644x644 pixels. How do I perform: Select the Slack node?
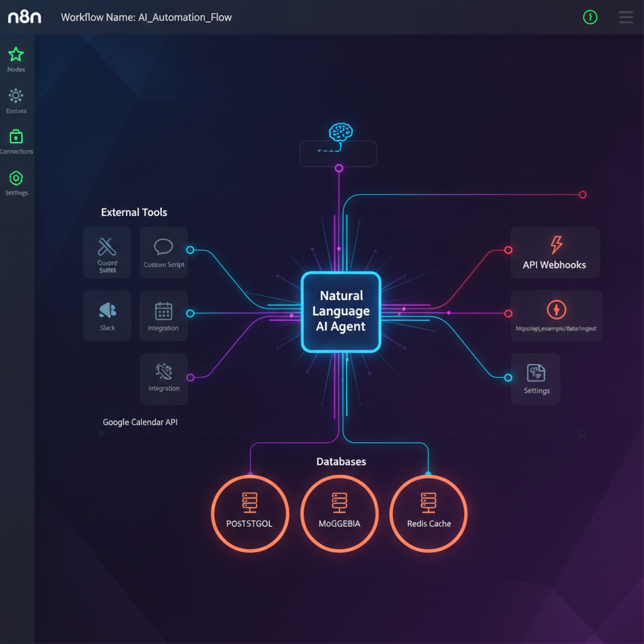coord(107,316)
